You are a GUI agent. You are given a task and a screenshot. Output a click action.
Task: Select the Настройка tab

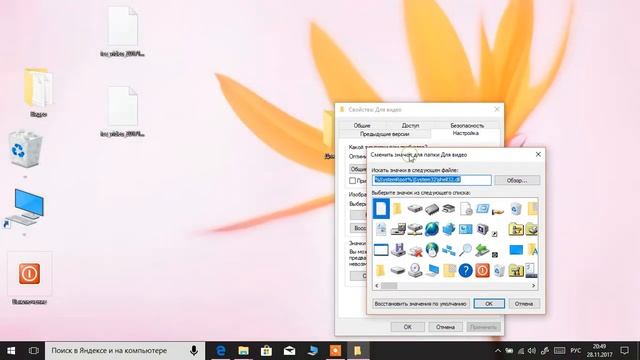[465, 133]
